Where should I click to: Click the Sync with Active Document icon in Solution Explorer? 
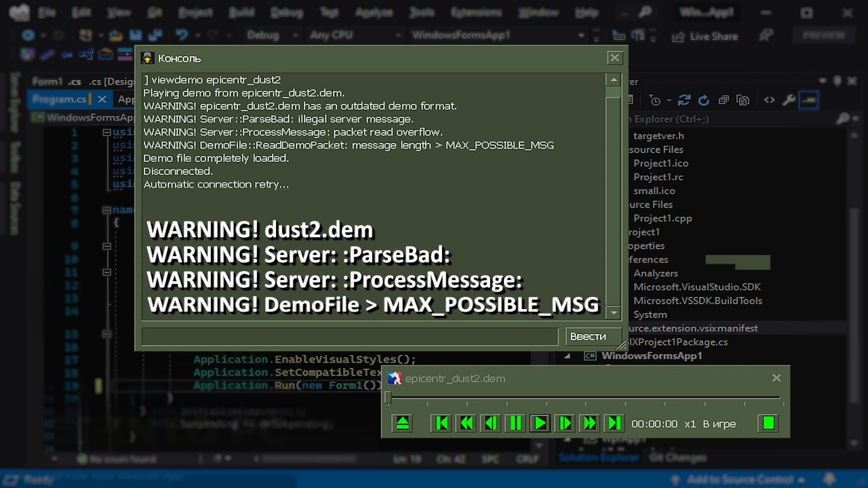click(684, 100)
